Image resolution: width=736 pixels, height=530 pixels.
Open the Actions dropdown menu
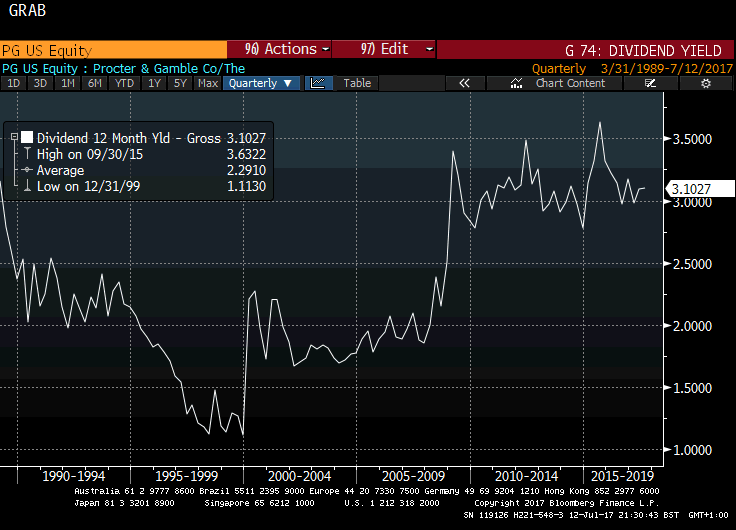279,49
